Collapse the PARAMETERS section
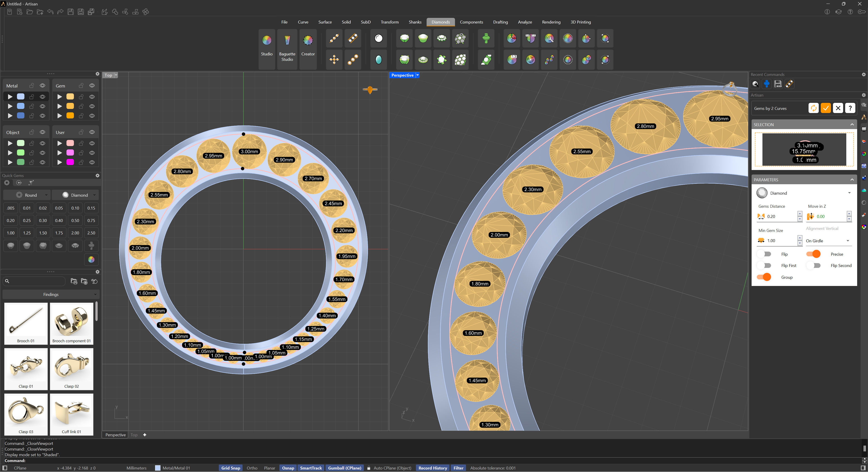The image size is (868, 472). pyautogui.click(x=852, y=179)
